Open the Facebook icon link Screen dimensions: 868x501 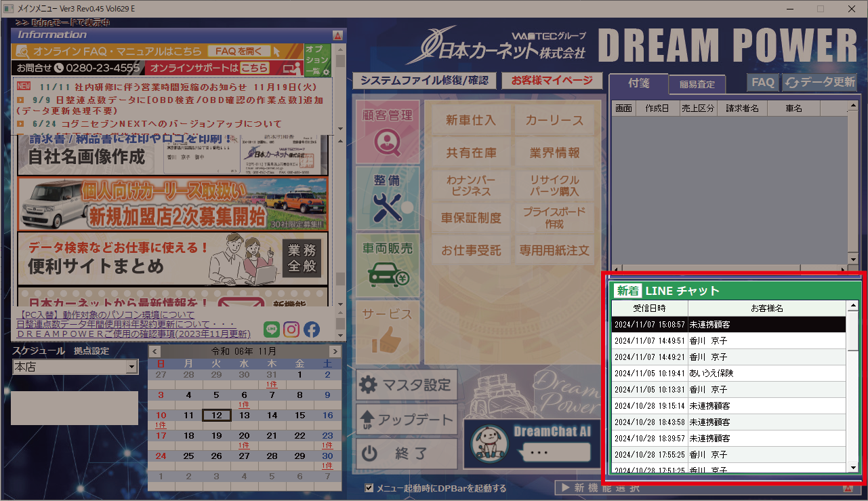[312, 329]
